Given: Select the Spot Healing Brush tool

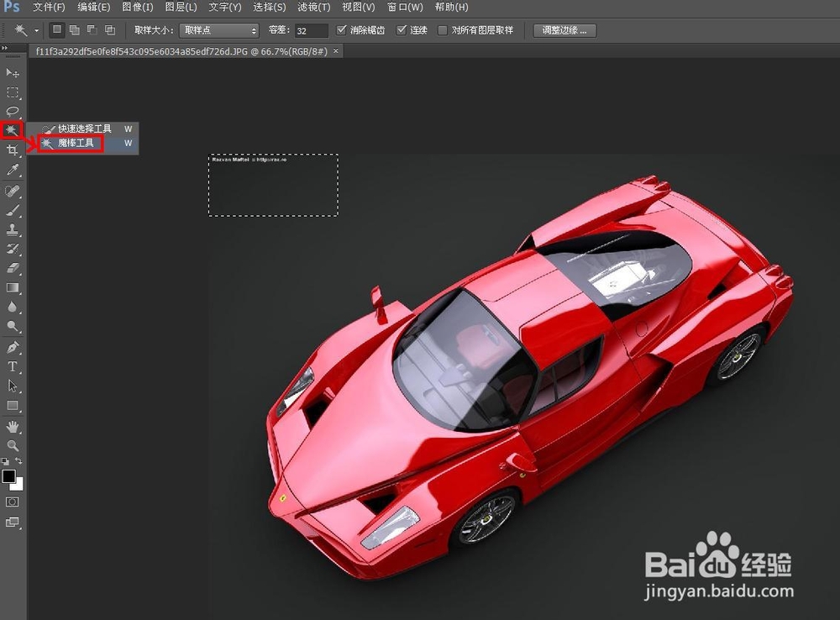Looking at the screenshot, I should click(13, 192).
